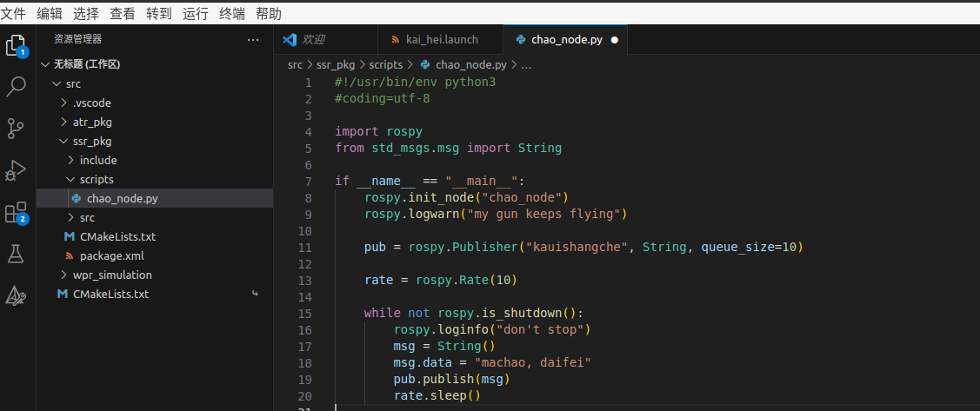Open the Extensions view icon
Viewport: 980px width, 411px height.
coord(17,212)
